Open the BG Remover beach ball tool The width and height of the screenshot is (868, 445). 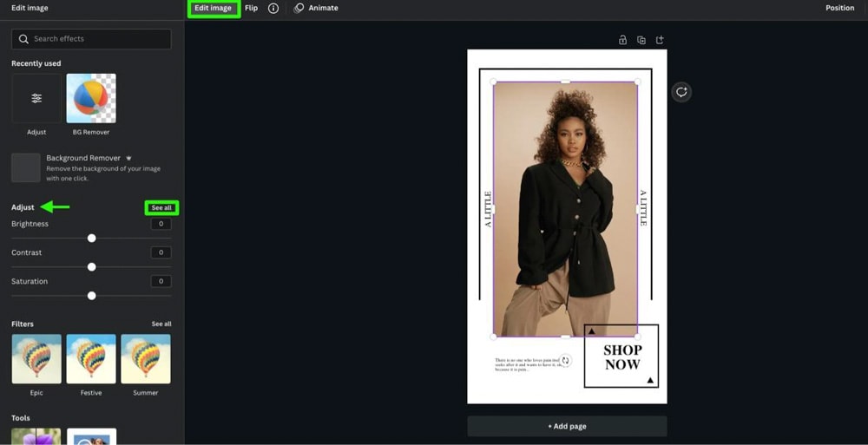[x=91, y=98]
